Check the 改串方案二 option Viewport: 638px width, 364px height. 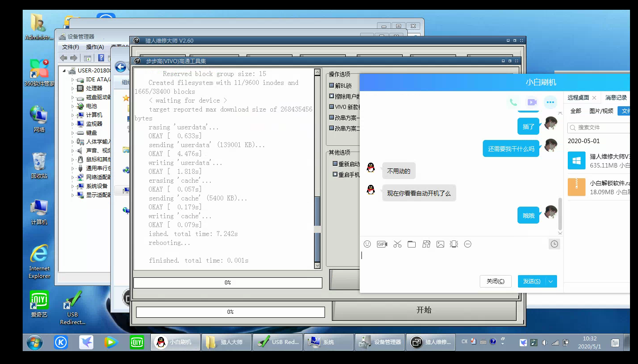pyautogui.click(x=332, y=128)
